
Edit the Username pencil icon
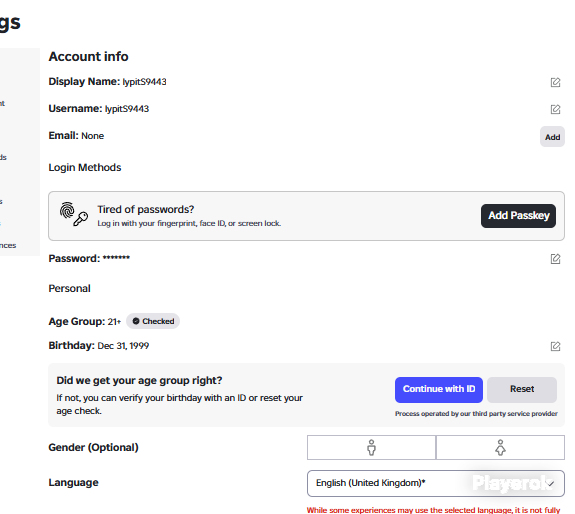(555, 109)
